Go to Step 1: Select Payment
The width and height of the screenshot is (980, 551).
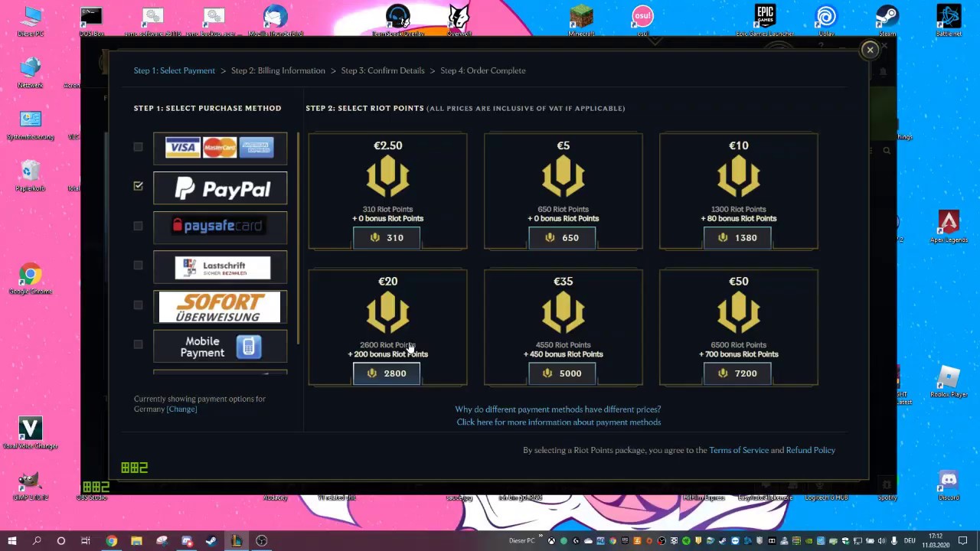tap(175, 70)
